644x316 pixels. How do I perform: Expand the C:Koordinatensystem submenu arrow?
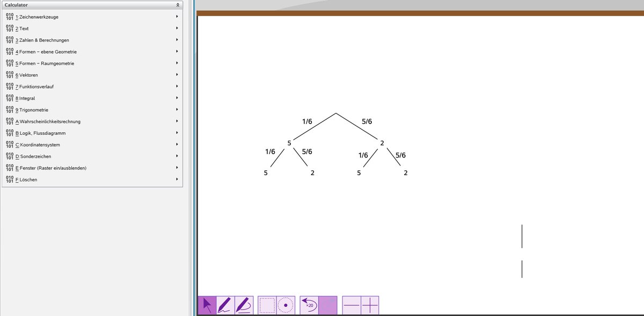pos(177,145)
